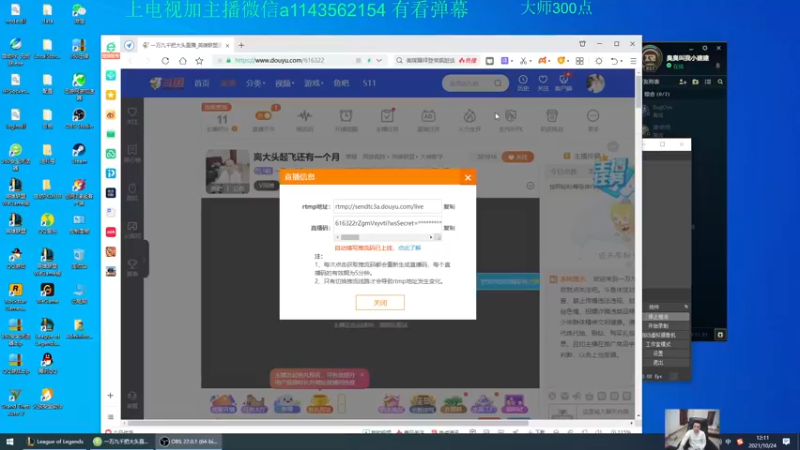This screenshot has width=800, height=450.
Task: Open the system tray notification icon
Action: coord(786,441)
